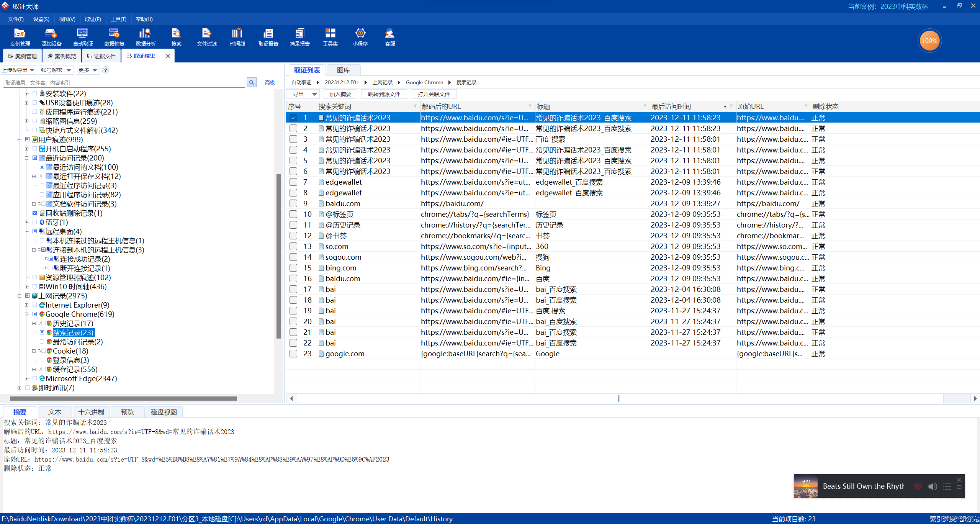Open the 取证(P) menu
Screen dimensions: 980x524
pyautogui.click(x=93, y=19)
